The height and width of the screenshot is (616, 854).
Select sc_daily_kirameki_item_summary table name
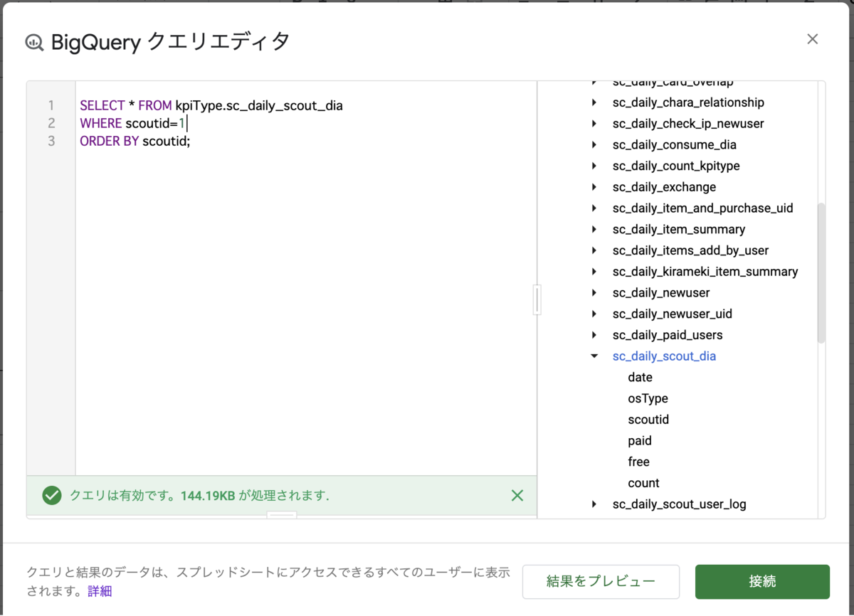tap(705, 272)
